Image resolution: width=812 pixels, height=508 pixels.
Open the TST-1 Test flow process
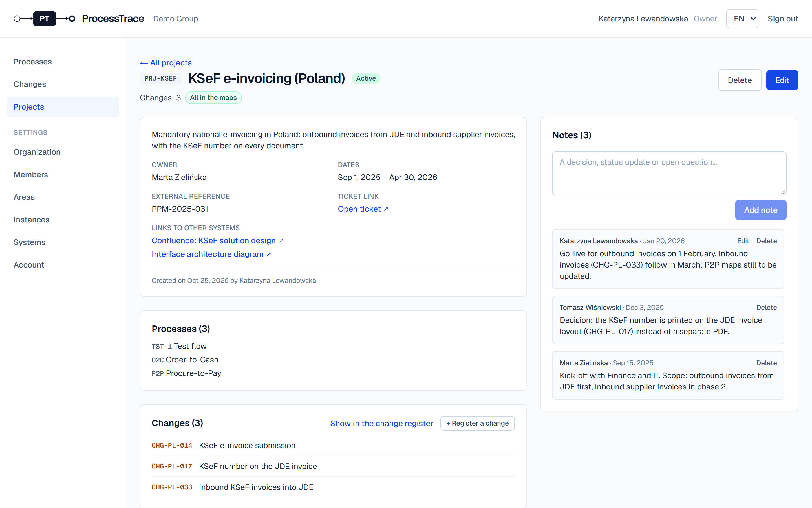(x=179, y=346)
